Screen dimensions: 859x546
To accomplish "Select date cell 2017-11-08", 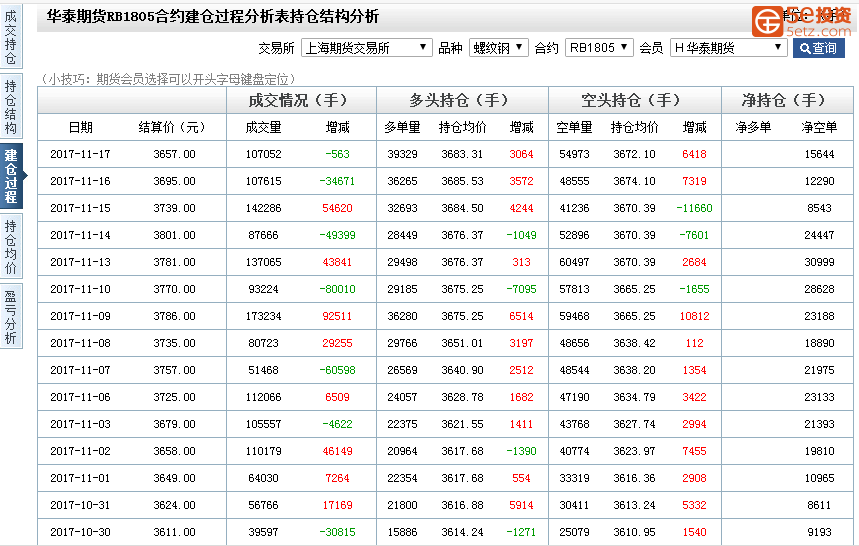I will pyautogui.click(x=81, y=343).
